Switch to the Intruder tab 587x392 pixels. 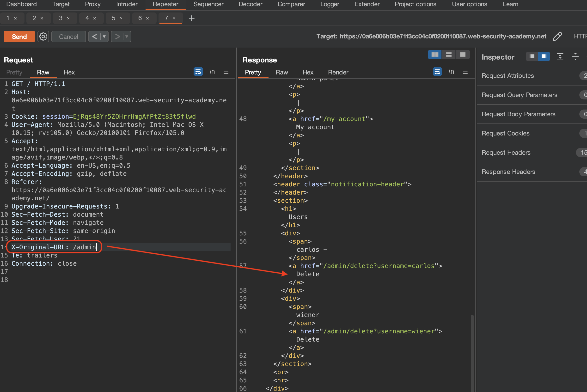pos(127,4)
